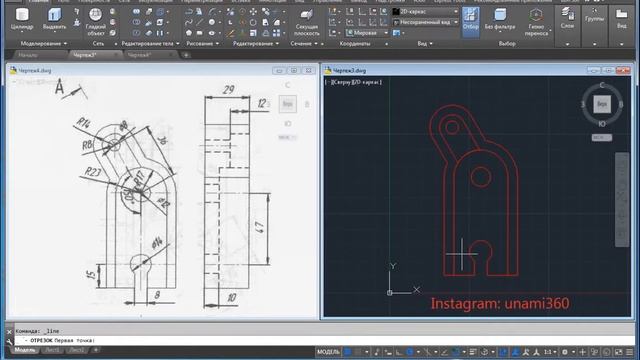This screenshot has width=640, height=360.
Task: Open the Без фильтра selection filter button
Action: (x=500, y=20)
